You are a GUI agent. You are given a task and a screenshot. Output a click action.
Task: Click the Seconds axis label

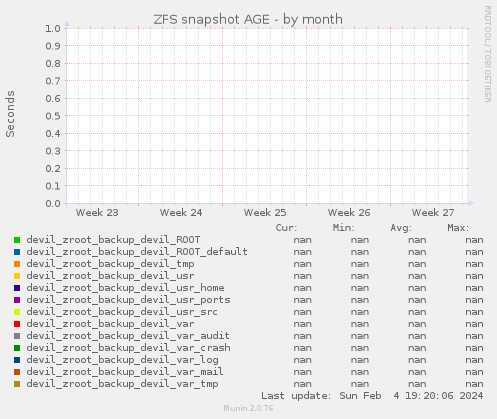point(10,114)
